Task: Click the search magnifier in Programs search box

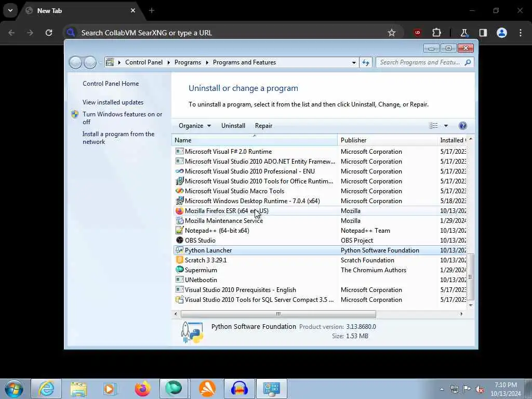Action: (x=468, y=62)
